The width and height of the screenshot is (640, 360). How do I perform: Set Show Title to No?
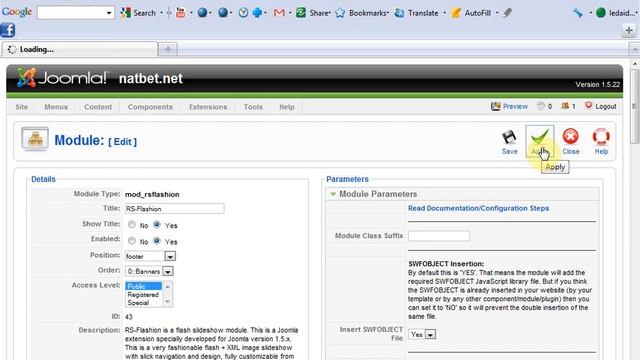(131, 224)
